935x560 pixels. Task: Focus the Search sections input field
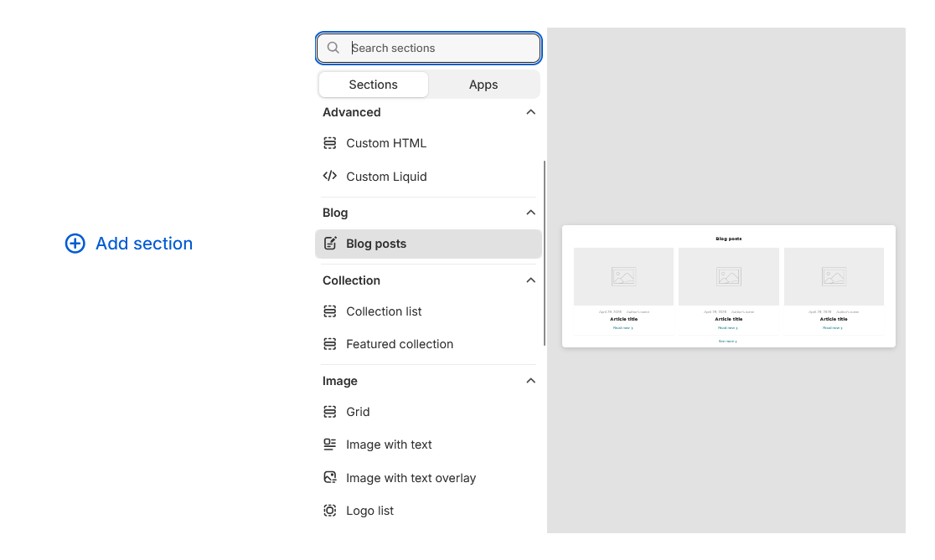click(429, 48)
